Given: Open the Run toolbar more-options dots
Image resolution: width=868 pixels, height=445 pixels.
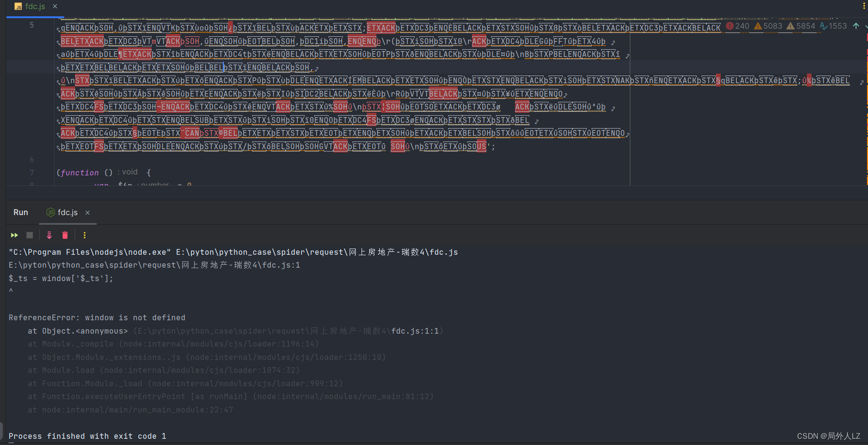Looking at the screenshot, I should (85, 235).
